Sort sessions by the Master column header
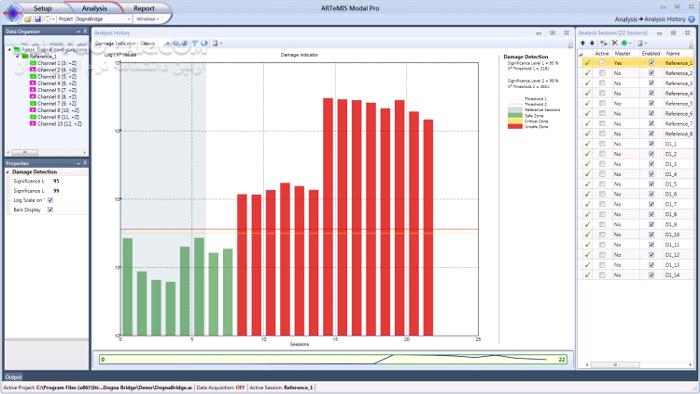This screenshot has height=394, width=700. (623, 53)
